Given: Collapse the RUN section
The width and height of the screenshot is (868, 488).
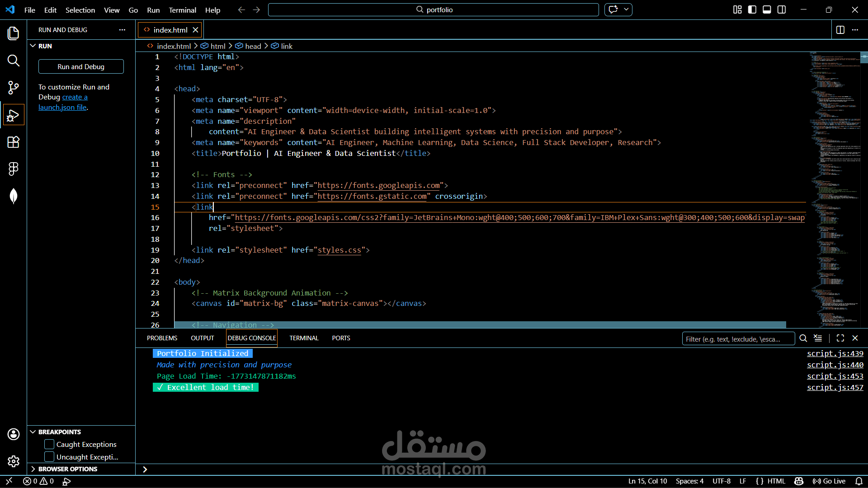Looking at the screenshot, I should pyautogui.click(x=45, y=46).
